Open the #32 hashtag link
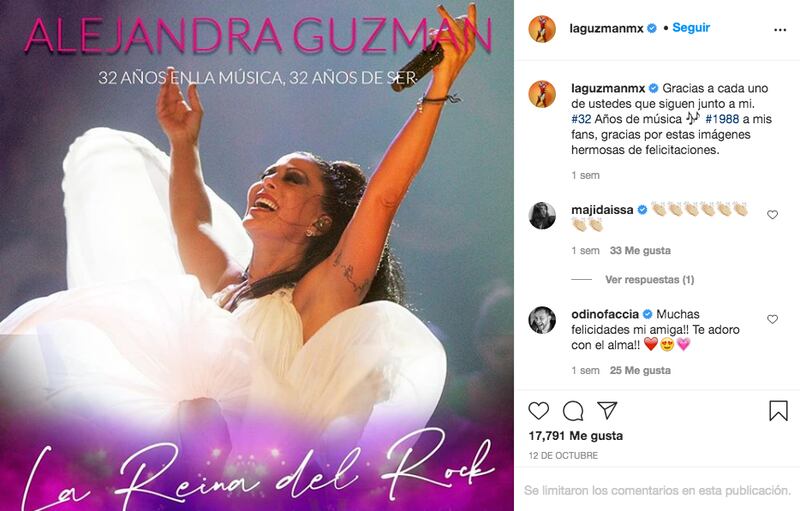This screenshot has height=511, width=800. tap(581, 119)
